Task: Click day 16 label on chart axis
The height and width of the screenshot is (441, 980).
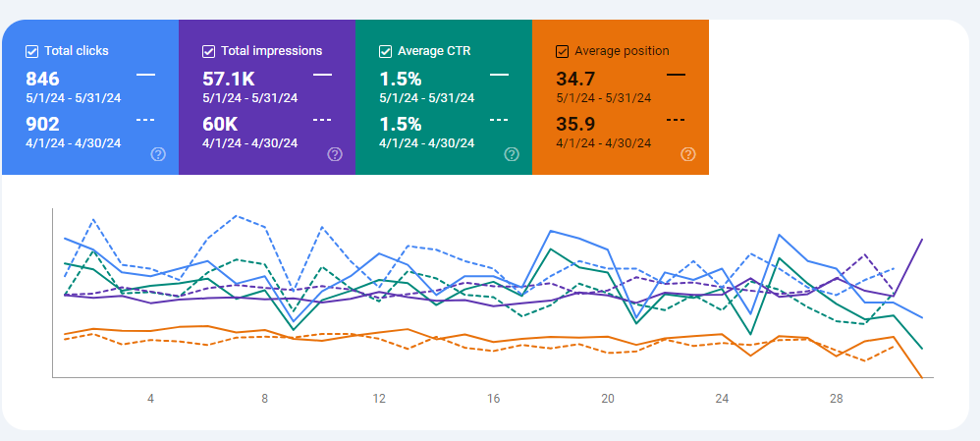Action: 494,399
